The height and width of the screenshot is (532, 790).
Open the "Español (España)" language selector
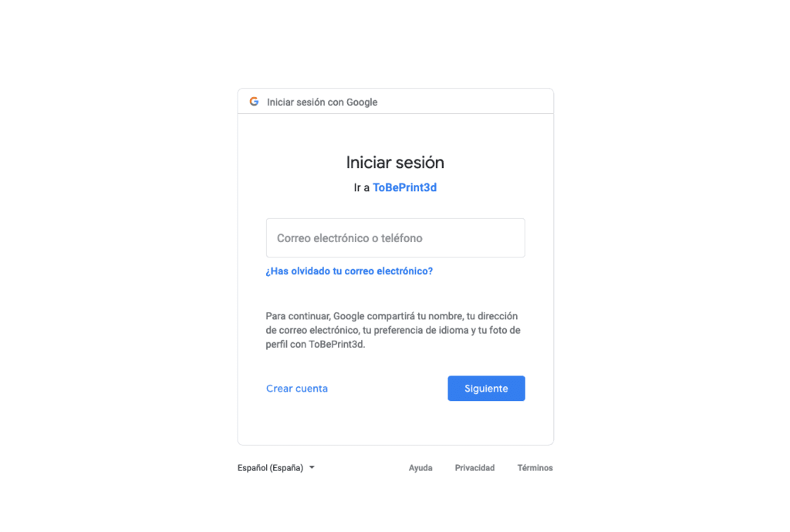276,468
